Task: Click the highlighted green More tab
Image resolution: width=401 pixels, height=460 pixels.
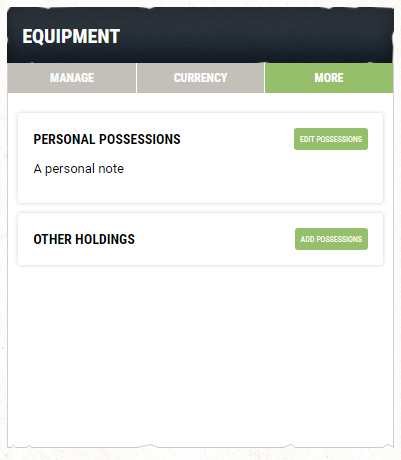Action: [x=329, y=78]
